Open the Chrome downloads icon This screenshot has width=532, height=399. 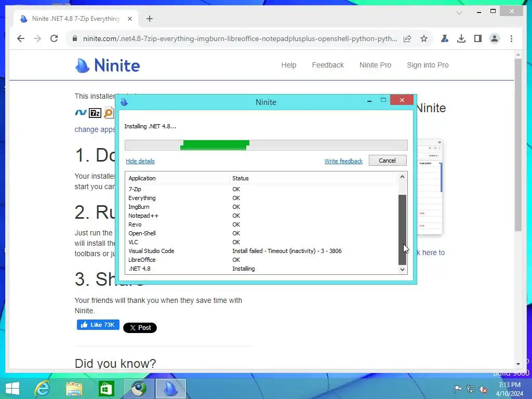click(x=461, y=38)
